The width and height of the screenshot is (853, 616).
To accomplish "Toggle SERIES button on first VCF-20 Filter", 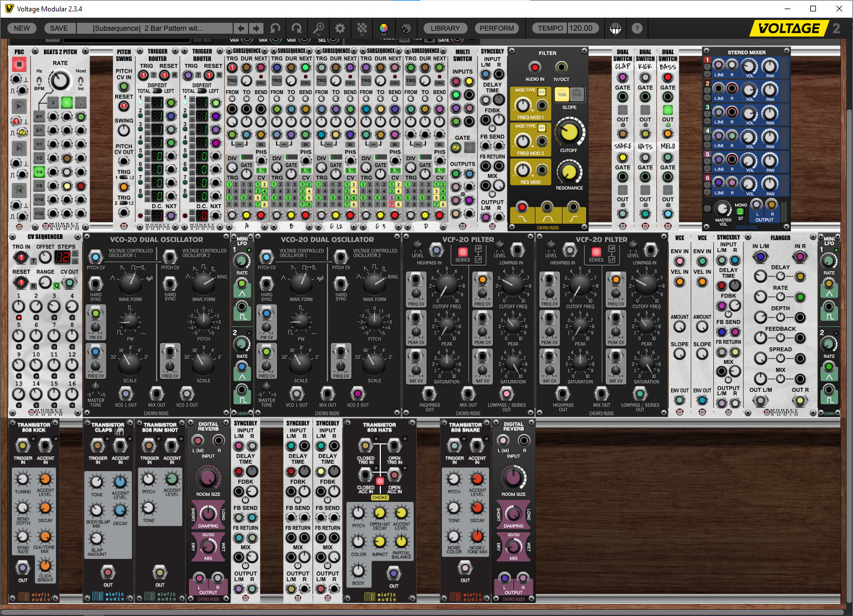I will coord(462,252).
